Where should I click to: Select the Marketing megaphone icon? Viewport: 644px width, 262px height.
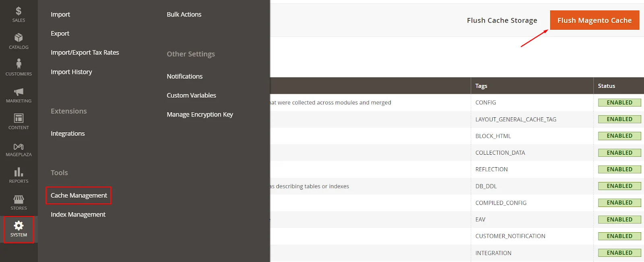(19, 92)
